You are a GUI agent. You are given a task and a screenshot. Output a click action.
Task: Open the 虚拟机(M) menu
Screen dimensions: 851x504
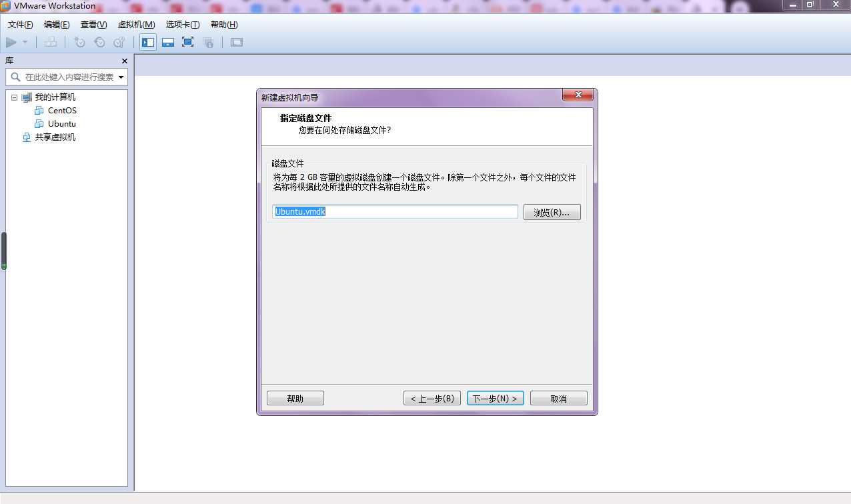pos(137,25)
